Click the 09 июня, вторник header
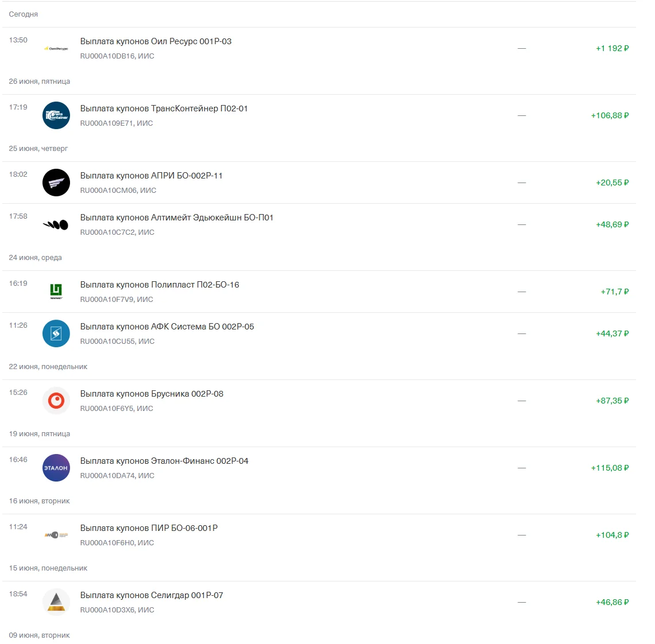Screen dimensions: 655x644 coord(39,635)
